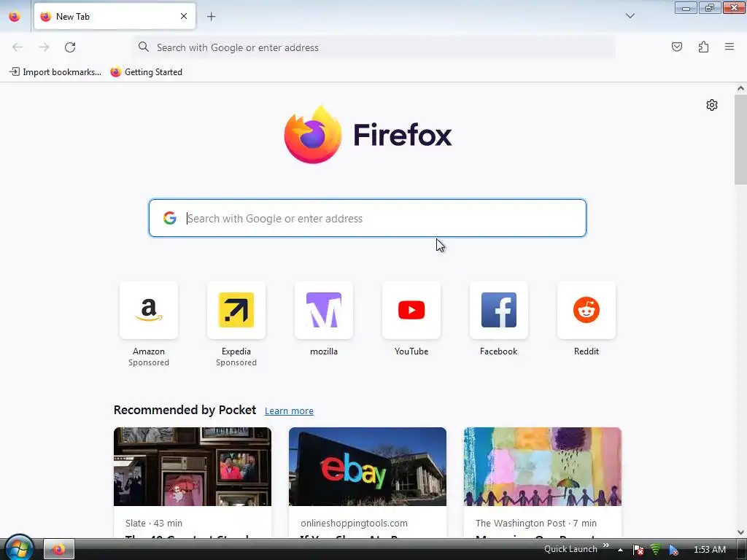The width and height of the screenshot is (747, 560).
Task: Click the Forward navigation arrow
Action: click(44, 47)
